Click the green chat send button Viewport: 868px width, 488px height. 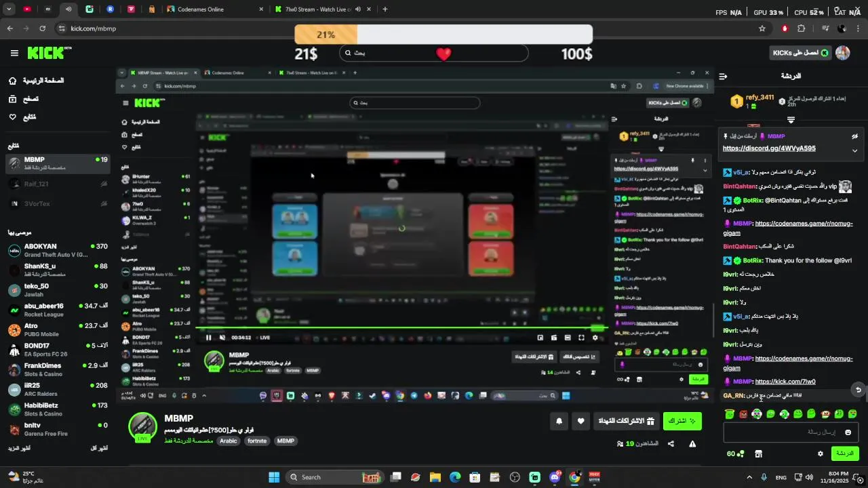[845, 454]
